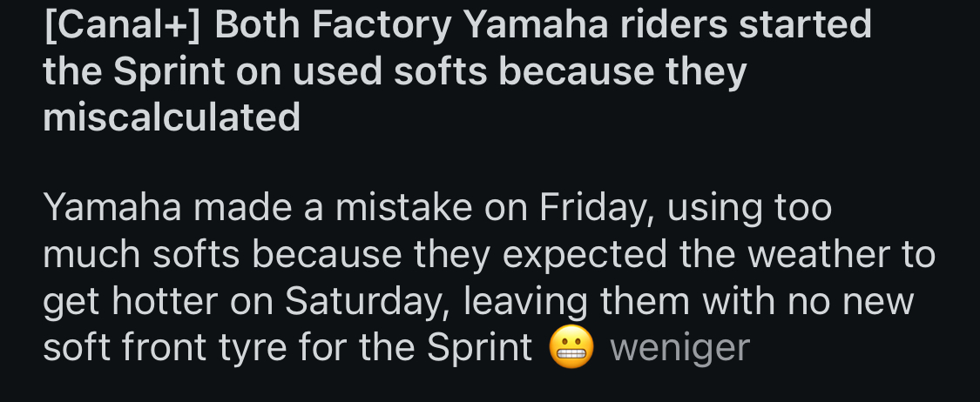Collapse the post with the "weniger" link
The width and height of the screenshot is (980, 402).
point(679,348)
